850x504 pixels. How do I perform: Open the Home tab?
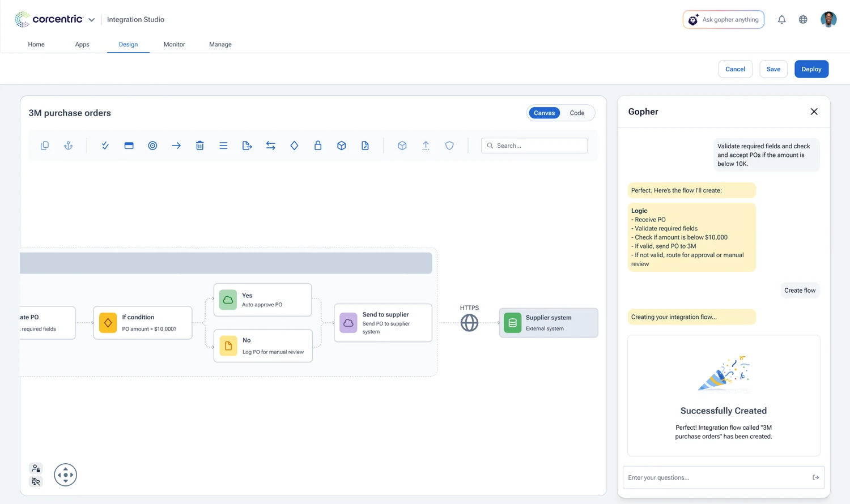36,44
